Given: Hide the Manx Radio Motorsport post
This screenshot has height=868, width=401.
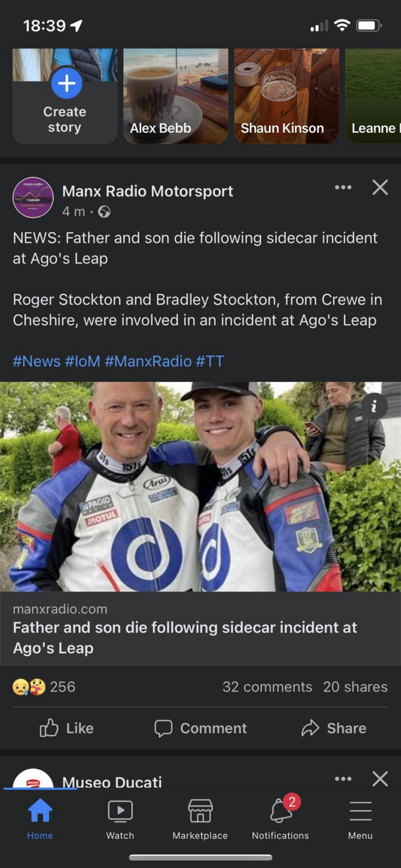Looking at the screenshot, I should coord(380,188).
